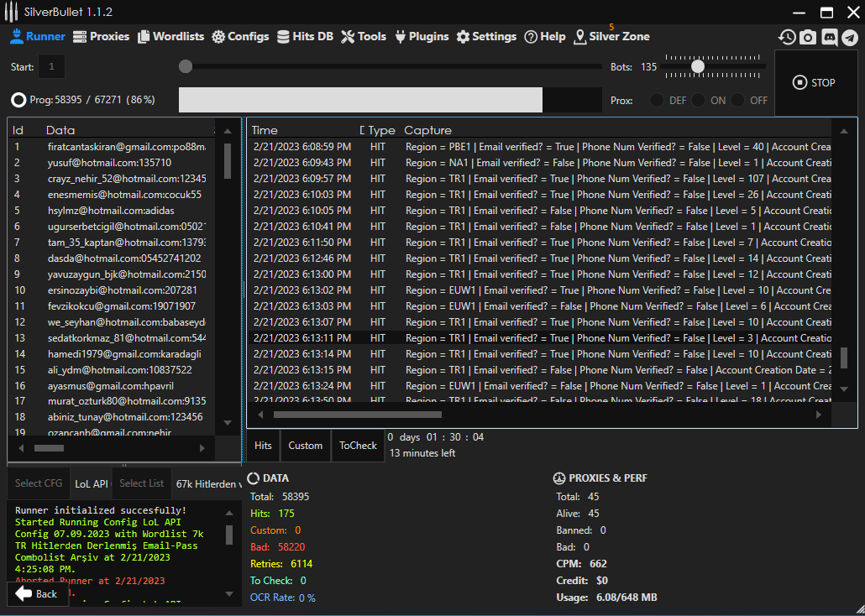Open the Discord icon link
865x616 pixels.
pyautogui.click(x=829, y=37)
